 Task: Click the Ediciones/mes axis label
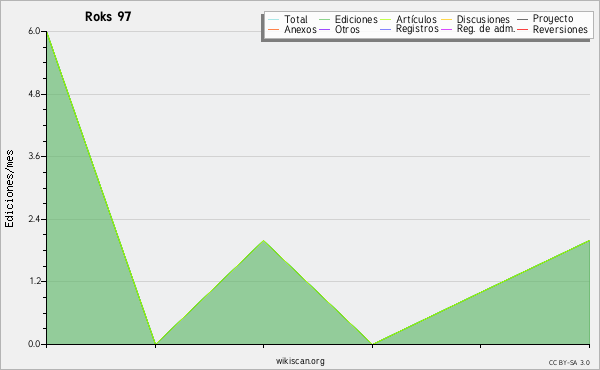click(x=9, y=189)
